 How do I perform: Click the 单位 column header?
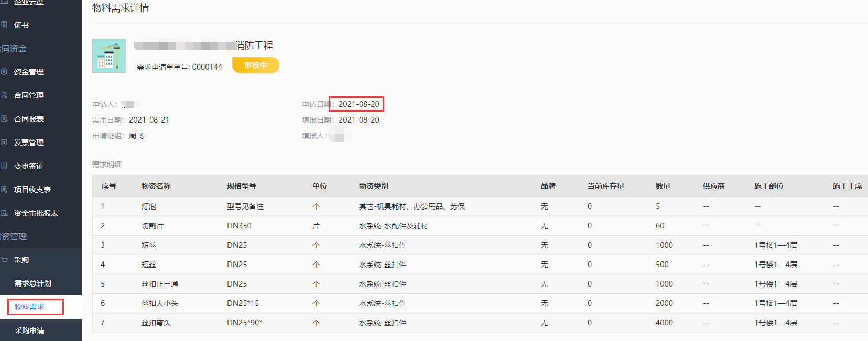point(320,186)
